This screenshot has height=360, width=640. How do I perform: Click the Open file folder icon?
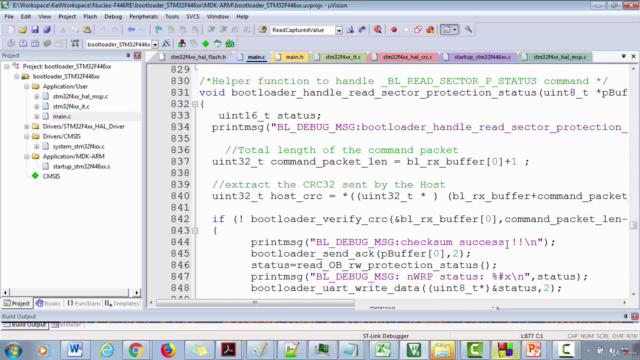click(23, 30)
